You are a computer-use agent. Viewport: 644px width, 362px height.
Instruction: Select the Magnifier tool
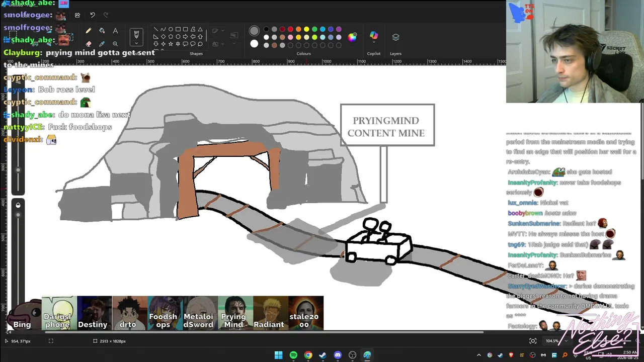point(115,44)
